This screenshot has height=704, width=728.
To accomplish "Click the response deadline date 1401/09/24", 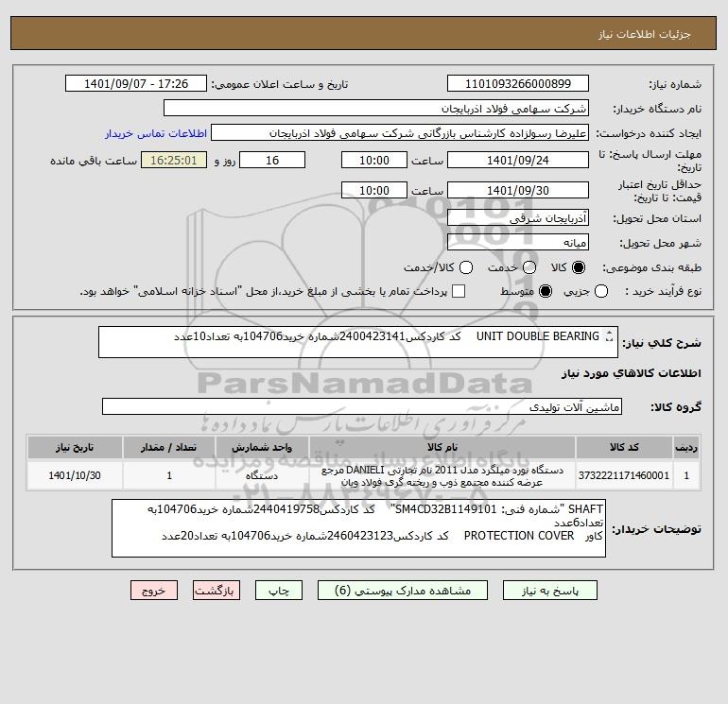I will pos(518,160).
